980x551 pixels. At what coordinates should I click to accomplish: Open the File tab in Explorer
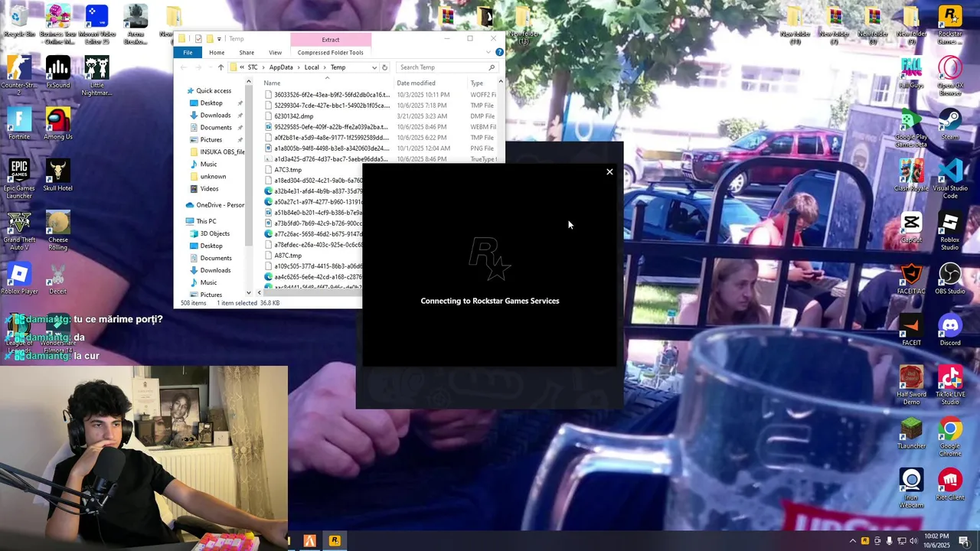click(x=188, y=53)
